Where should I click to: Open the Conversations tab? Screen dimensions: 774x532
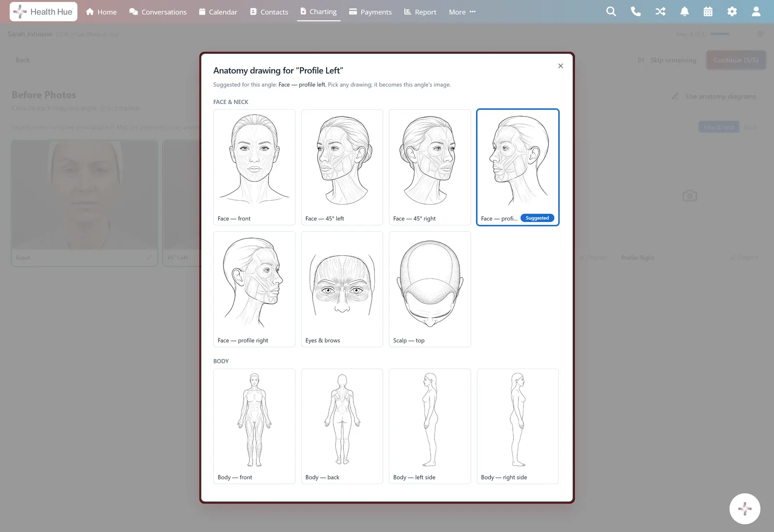[158, 12]
